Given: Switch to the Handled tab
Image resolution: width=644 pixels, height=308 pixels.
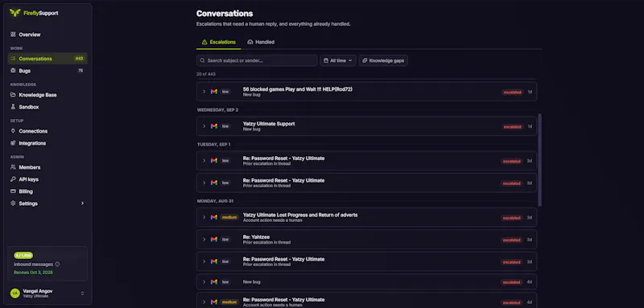Looking at the screenshot, I should [261, 42].
